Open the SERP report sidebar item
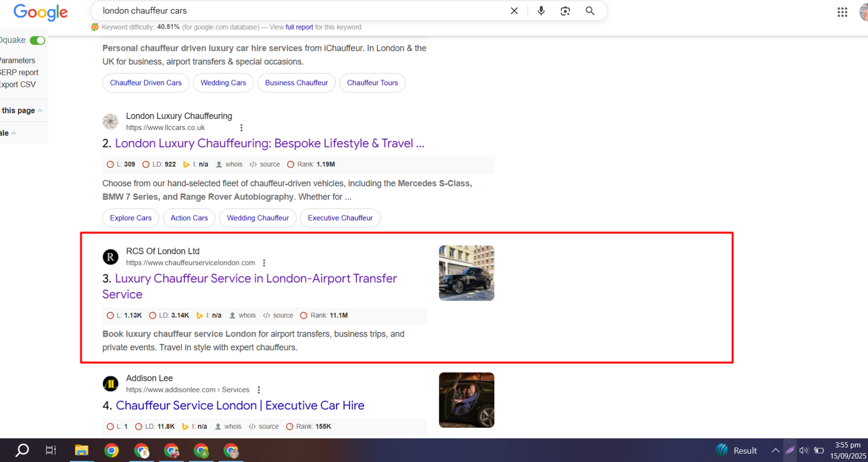The width and height of the screenshot is (868, 462). click(x=19, y=73)
